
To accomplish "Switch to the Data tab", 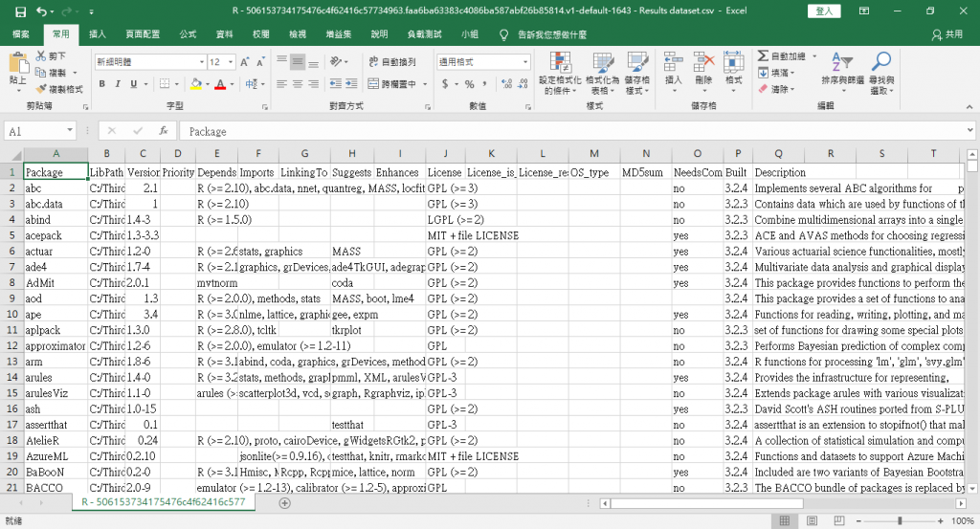I will 224,34.
